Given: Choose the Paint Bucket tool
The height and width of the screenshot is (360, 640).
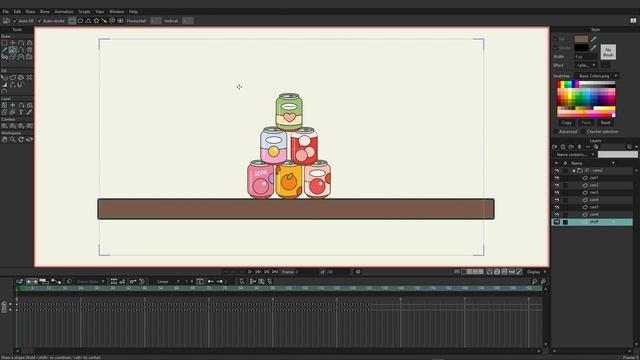Looking at the screenshot, I should pyautogui.click(x=21, y=78).
